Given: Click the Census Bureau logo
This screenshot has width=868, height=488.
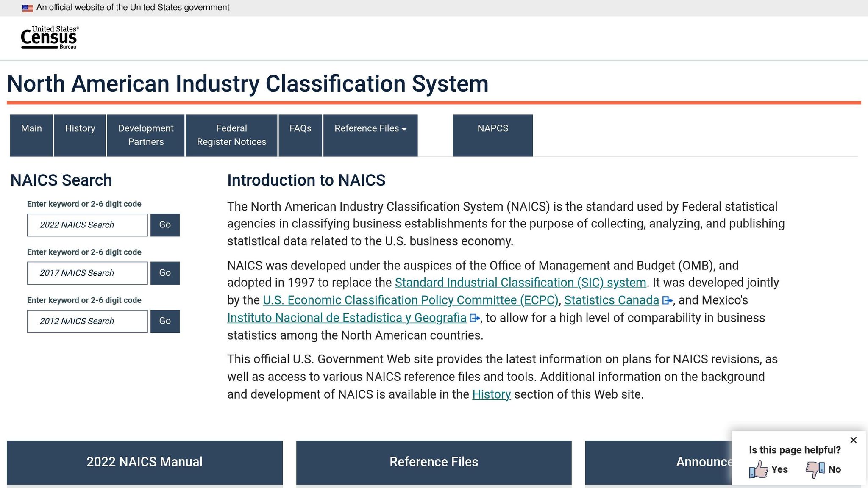Looking at the screenshot, I should point(50,38).
